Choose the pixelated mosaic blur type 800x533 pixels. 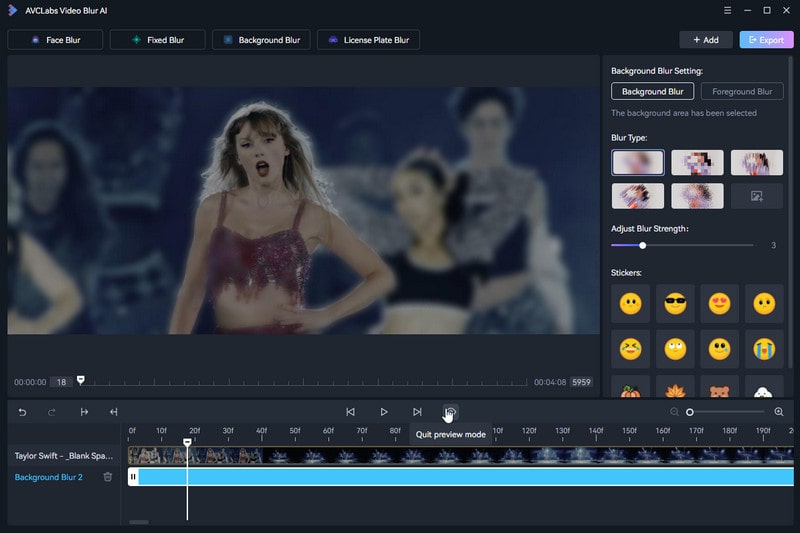click(697, 162)
